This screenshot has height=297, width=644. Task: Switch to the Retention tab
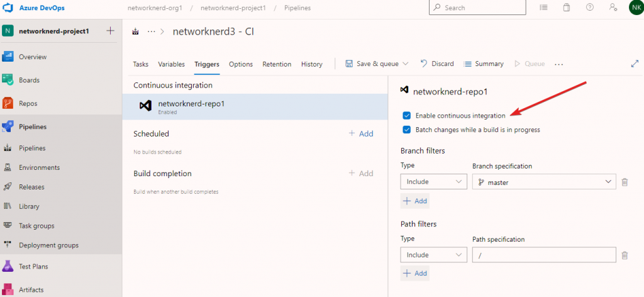point(277,64)
